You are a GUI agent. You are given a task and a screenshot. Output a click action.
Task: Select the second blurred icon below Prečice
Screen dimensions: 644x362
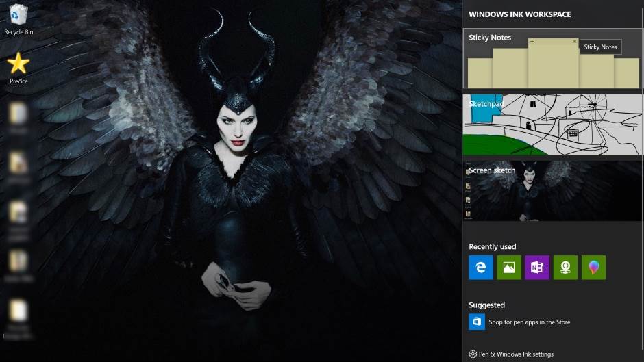(x=18, y=166)
